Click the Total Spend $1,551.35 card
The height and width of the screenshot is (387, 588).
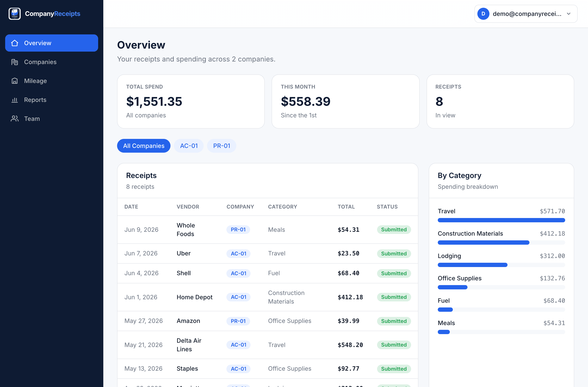[191, 101]
